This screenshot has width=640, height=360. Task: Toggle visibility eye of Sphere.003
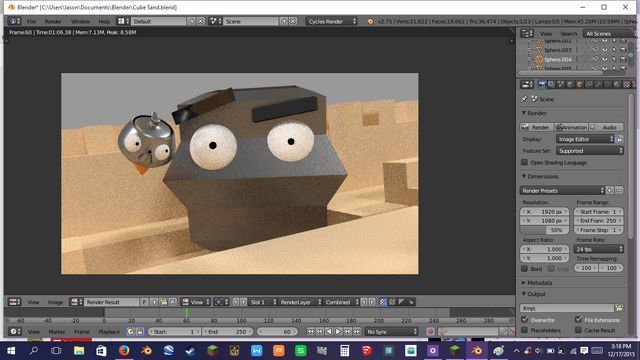(605, 50)
